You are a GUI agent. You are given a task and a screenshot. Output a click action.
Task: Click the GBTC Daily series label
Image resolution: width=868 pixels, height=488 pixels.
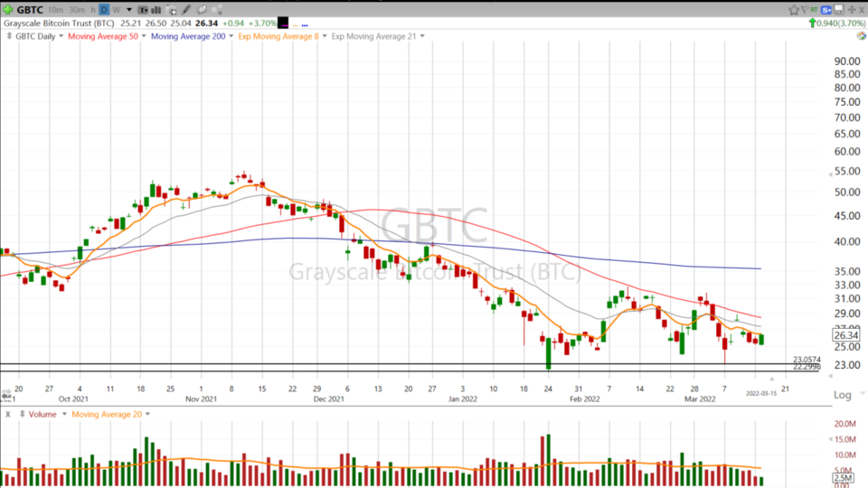[34, 37]
